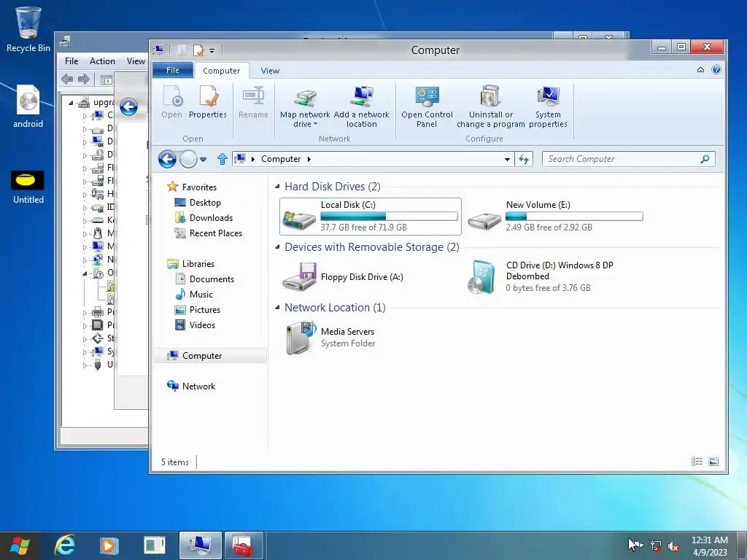Minimize the ribbon with the caret

coord(700,70)
